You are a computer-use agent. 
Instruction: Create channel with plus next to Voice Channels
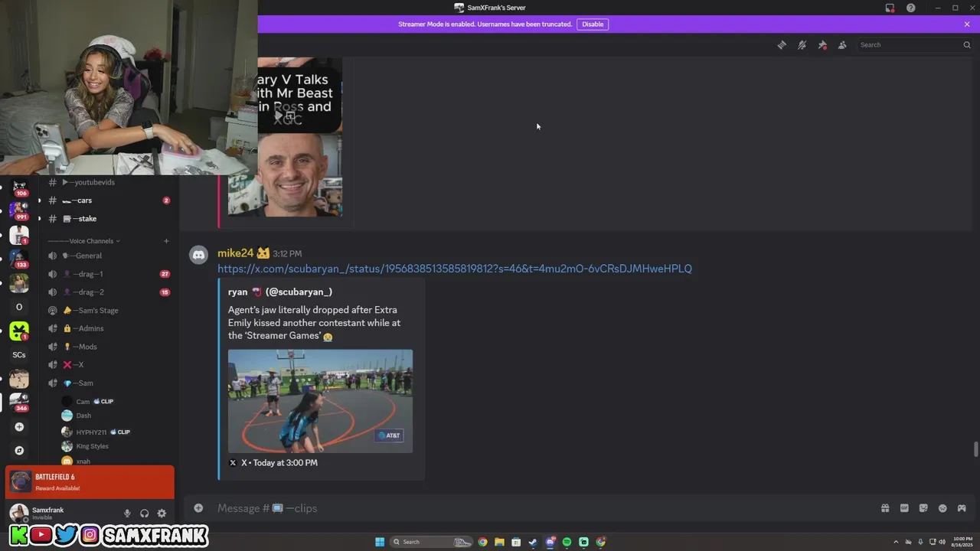[x=166, y=241]
